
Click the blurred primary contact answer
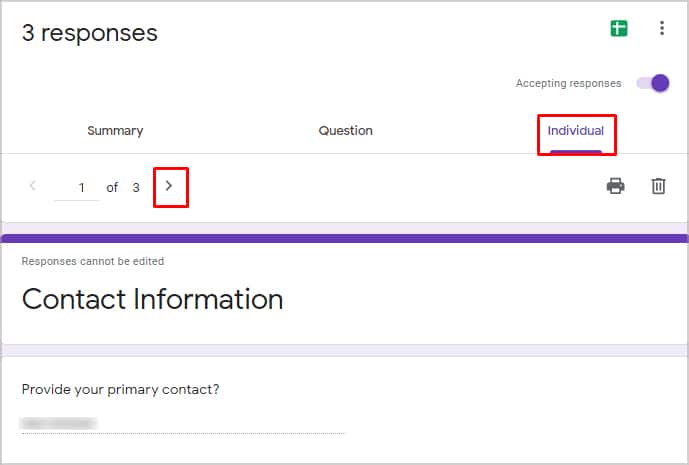click(x=59, y=423)
